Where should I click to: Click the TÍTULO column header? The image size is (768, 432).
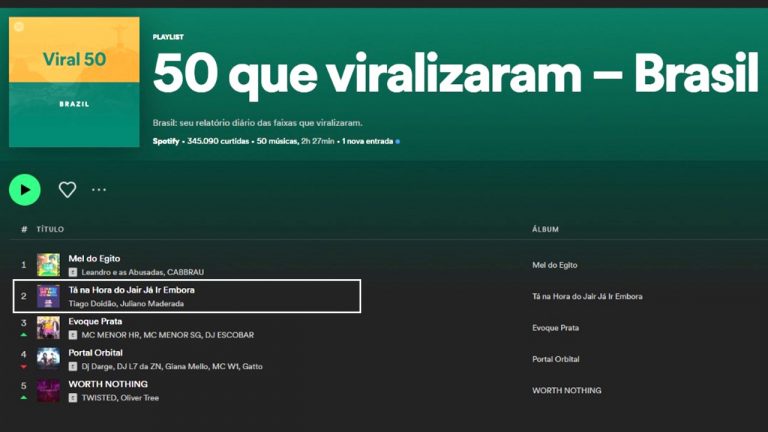(50, 229)
